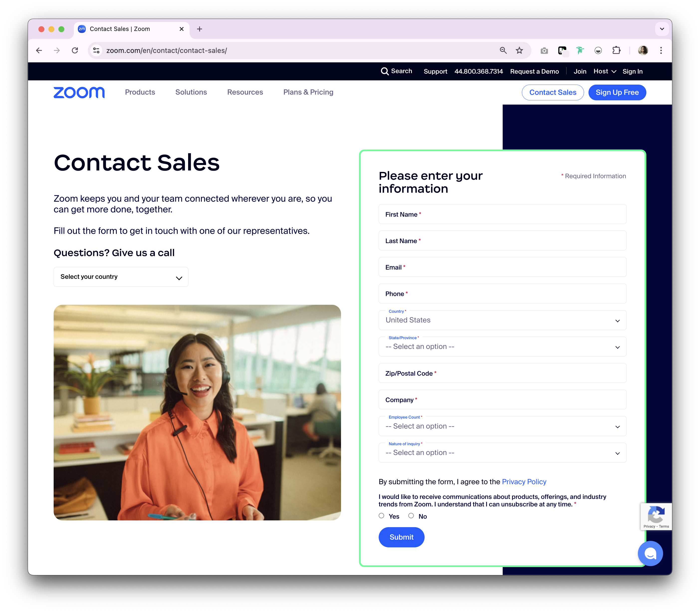Click the site information icon in address bar
Screen dimensions: 700x612
97,51
